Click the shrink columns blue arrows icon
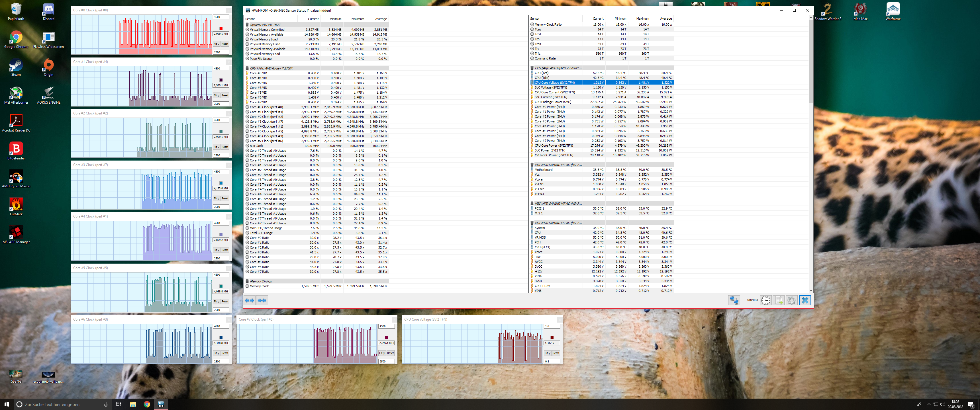The width and height of the screenshot is (980, 410). coord(262,300)
